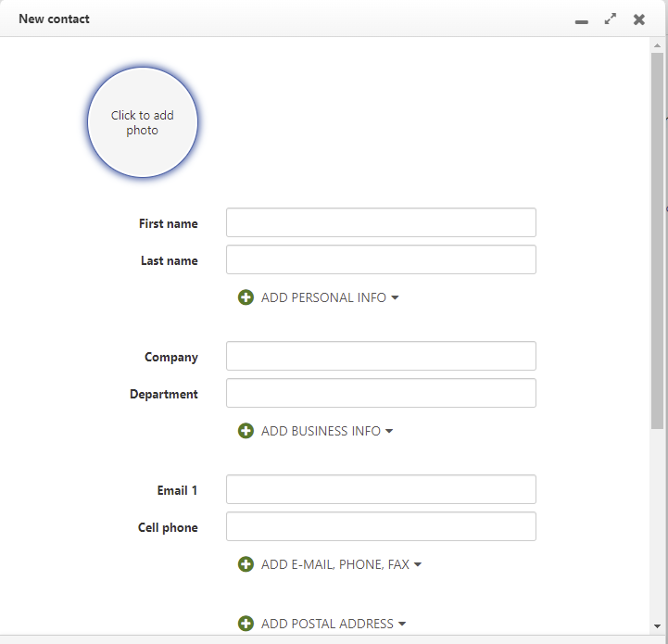Click the ADD POSTAL ADDRESS text label
The width and height of the screenshot is (668, 644).
[327, 624]
